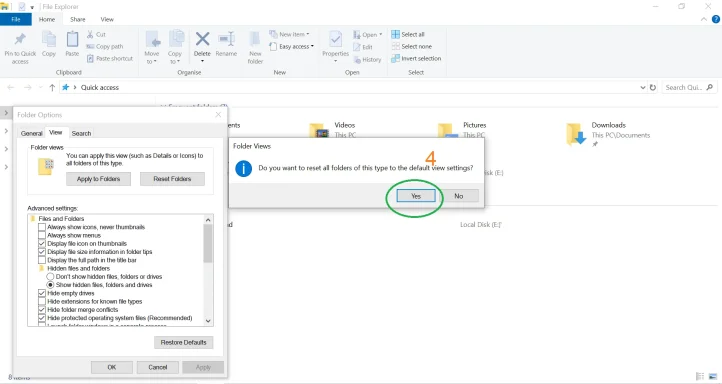Uncheck Display file icon on thumbnails

(x=42, y=244)
